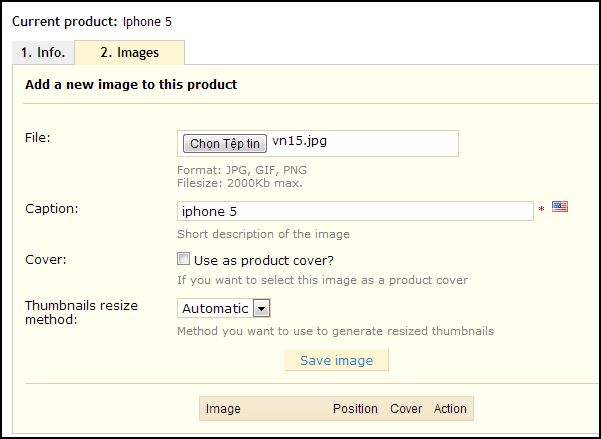This screenshot has height=439, width=601.
Task: Click the Image column header
Action: tap(223, 408)
